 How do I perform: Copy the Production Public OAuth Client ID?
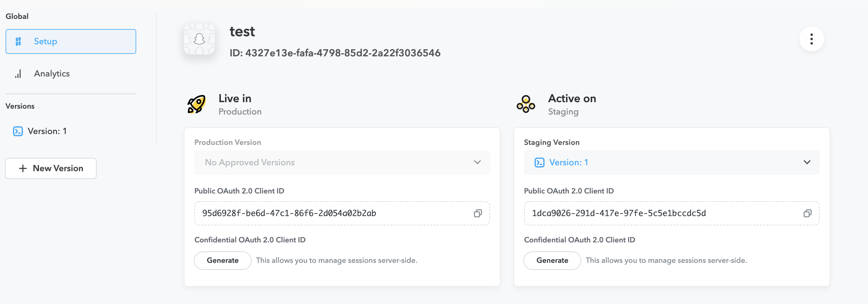477,213
